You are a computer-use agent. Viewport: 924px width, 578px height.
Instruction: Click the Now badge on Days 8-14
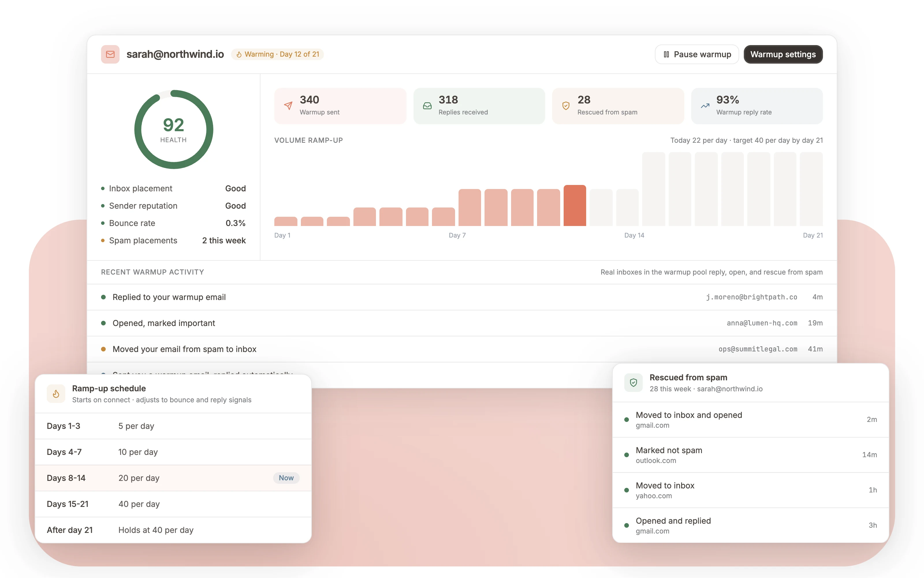point(286,478)
